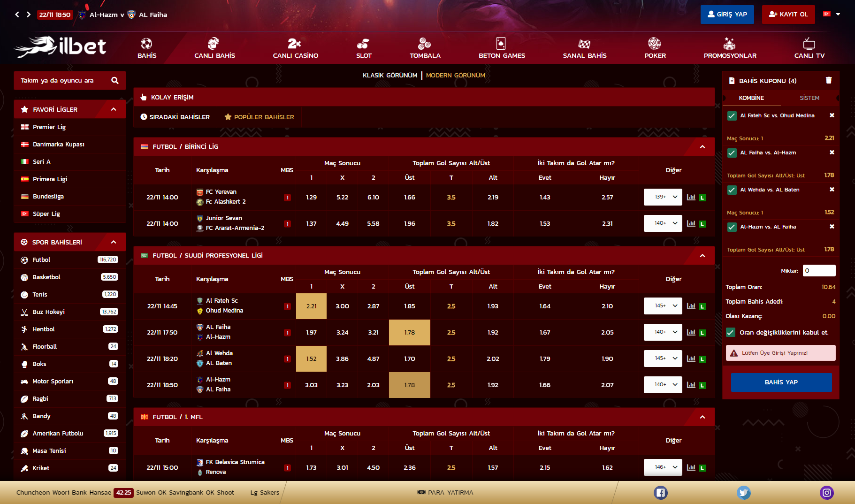Open the Slot cherries icon
Image resolution: width=855 pixels, height=504 pixels.
[x=363, y=44]
